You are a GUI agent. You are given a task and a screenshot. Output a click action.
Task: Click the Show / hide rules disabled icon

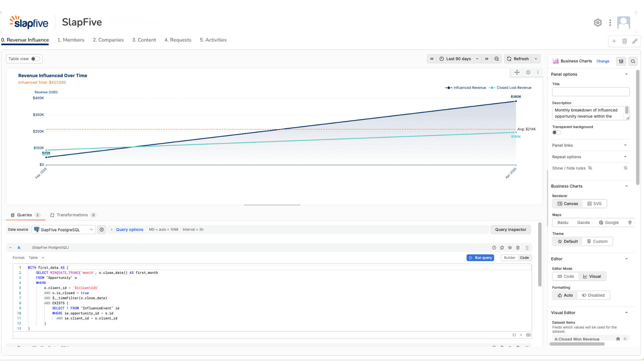[x=626, y=168]
